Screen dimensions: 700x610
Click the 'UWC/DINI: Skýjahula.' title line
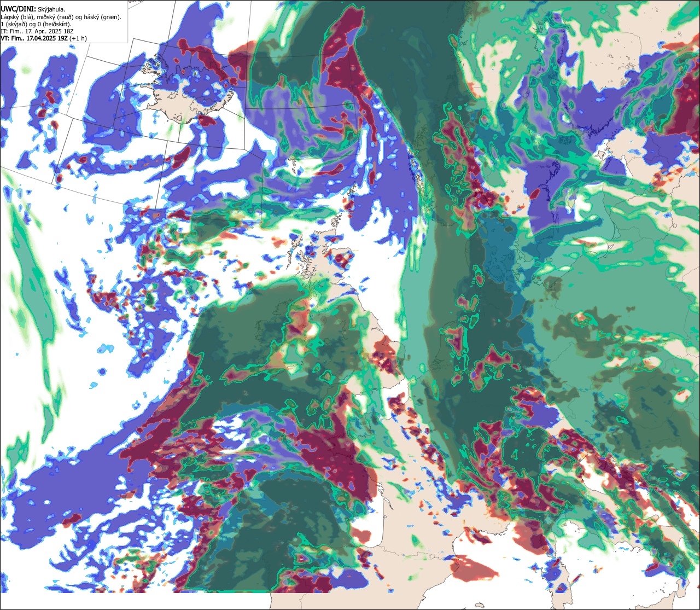[33, 9]
